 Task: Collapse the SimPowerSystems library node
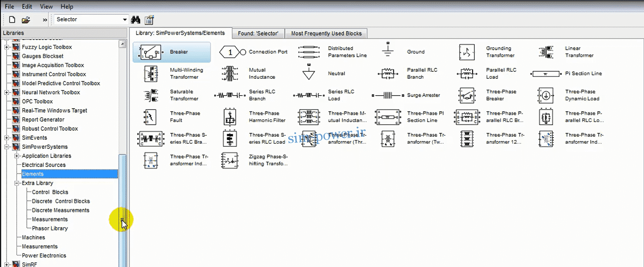pyautogui.click(x=7, y=147)
